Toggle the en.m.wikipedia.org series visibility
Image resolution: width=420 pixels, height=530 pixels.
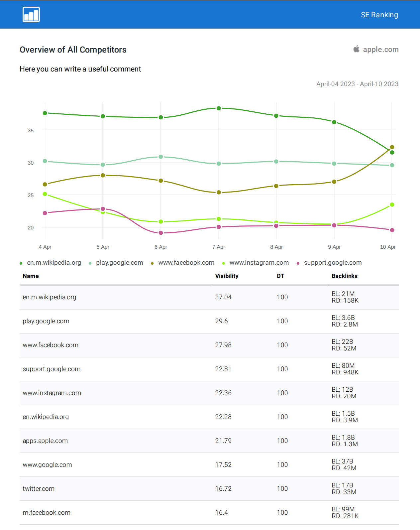pyautogui.click(x=54, y=262)
